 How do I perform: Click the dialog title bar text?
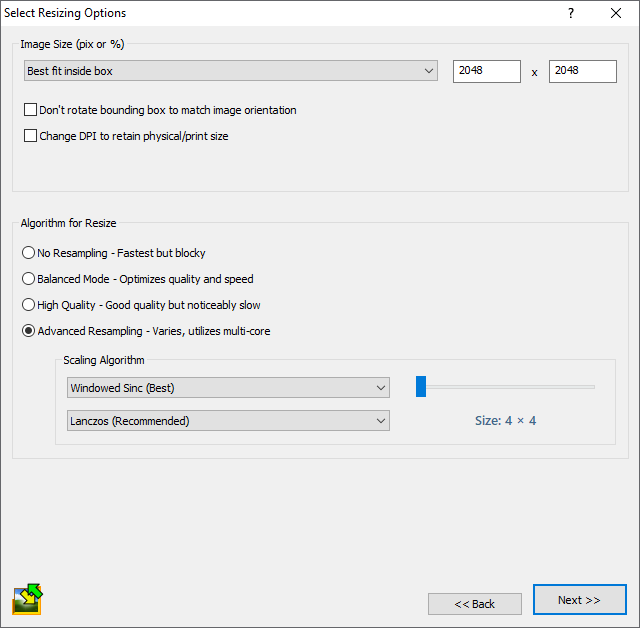[66, 13]
